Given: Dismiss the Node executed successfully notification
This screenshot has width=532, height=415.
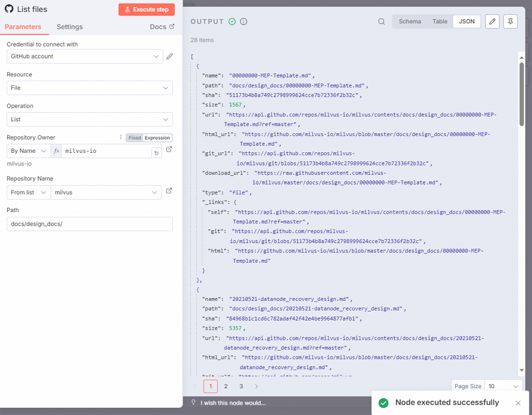Looking at the screenshot, I should pyautogui.click(x=518, y=403).
